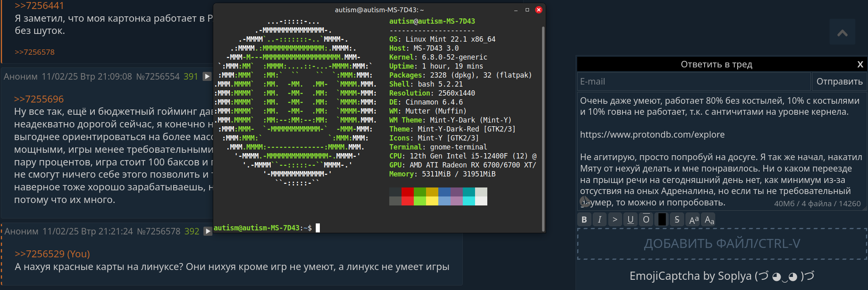Open the ДОБАВИТЬ ФАЙЛ/CTRL-V drop area
The image size is (868, 290).
click(x=722, y=244)
